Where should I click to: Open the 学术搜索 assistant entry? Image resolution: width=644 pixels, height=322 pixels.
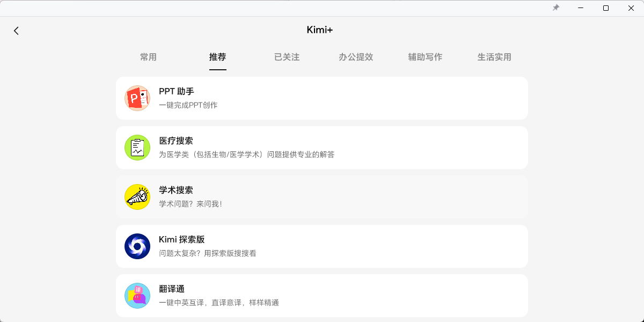(322, 197)
